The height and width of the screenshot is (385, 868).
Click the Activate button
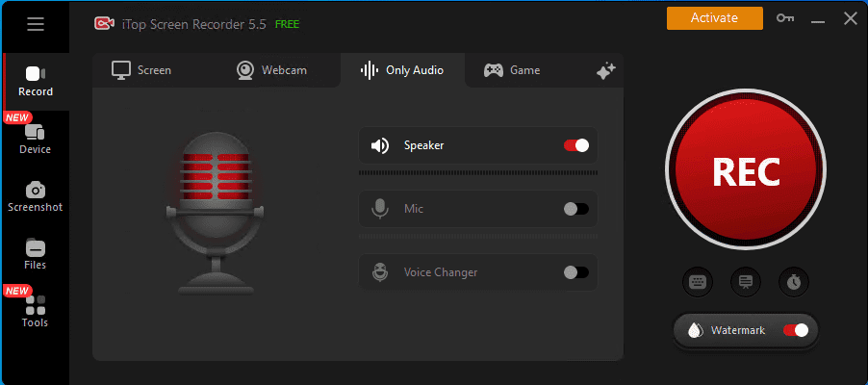715,17
